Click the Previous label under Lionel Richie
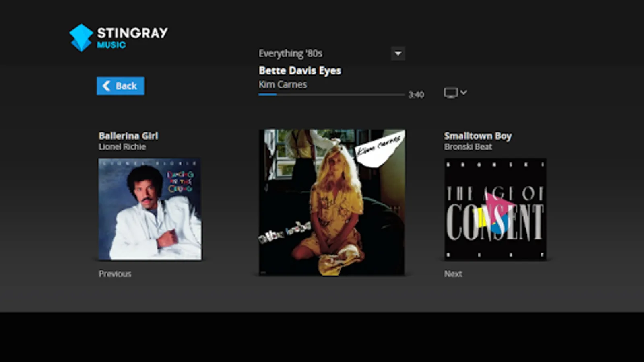This screenshot has height=362, width=644. point(115,274)
